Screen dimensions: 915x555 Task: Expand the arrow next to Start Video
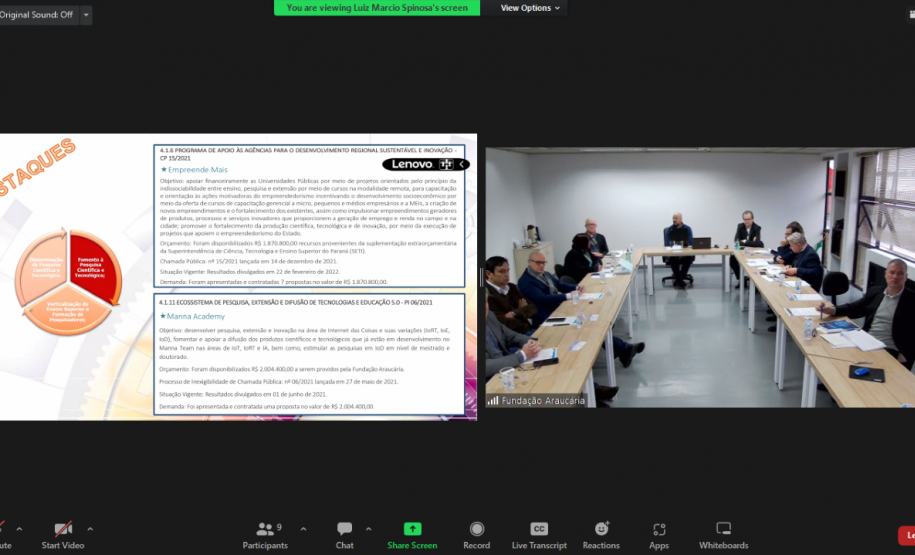click(x=90, y=529)
